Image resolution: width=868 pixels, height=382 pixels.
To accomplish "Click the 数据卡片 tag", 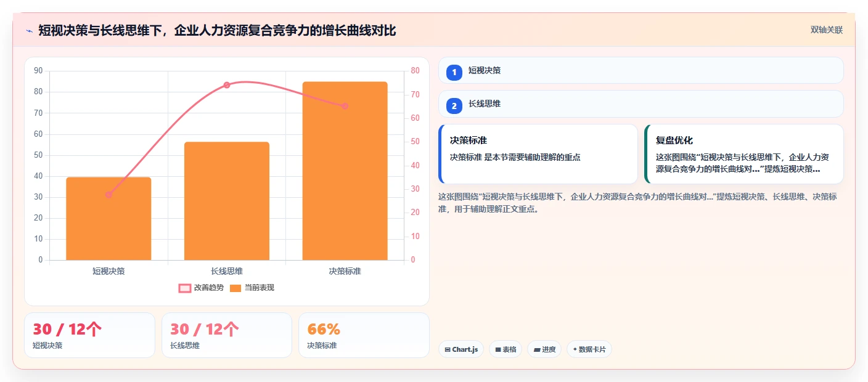I will pyautogui.click(x=589, y=349).
